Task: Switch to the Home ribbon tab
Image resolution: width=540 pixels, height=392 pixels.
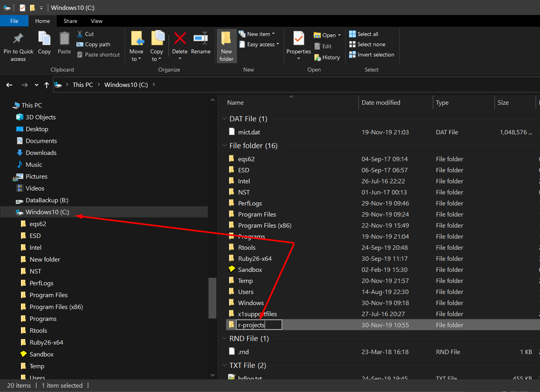Action: coord(42,21)
